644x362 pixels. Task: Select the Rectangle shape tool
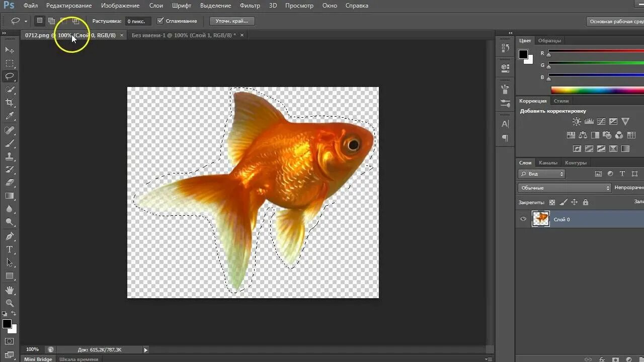pyautogui.click(x=10, y=276)
